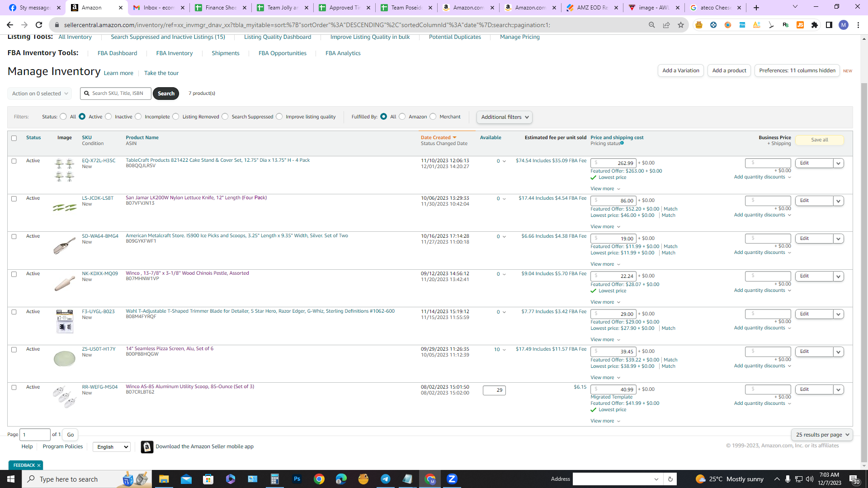Open the Chrome profile avatar M
The width and height of the screenshot is (868, 488).
pos(844,25)
